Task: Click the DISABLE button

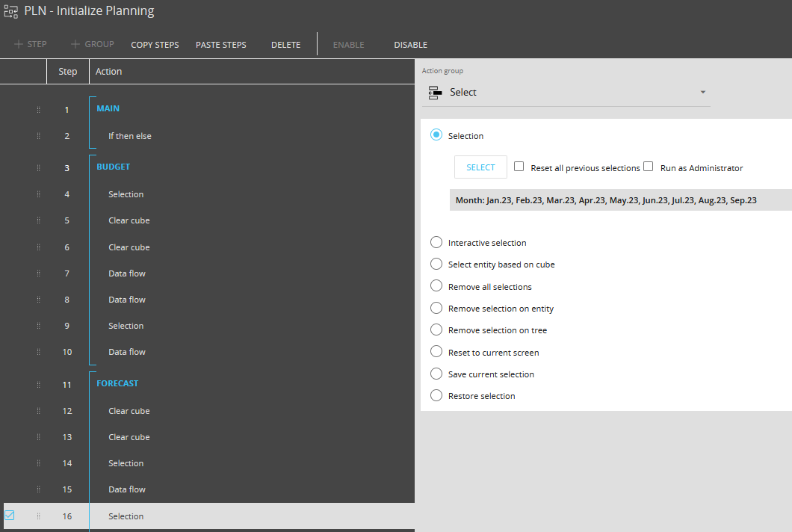Action: (411, 45)
